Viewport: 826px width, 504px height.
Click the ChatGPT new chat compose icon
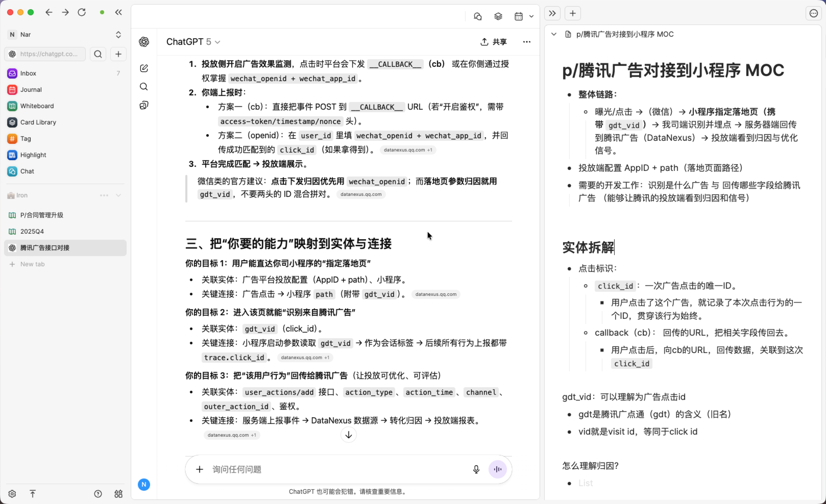coord(144,68)
